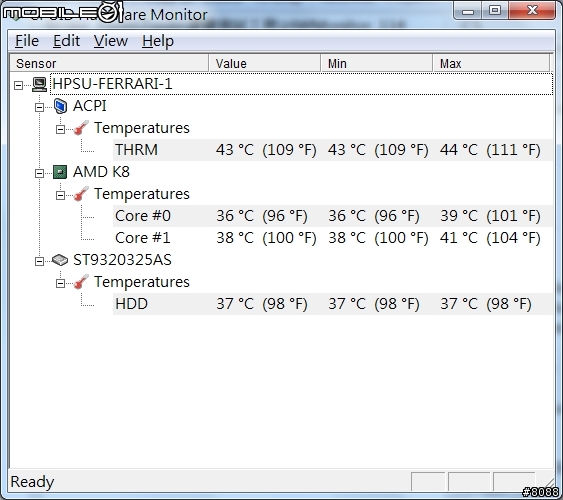Click the Max column header

click(491, 64)
